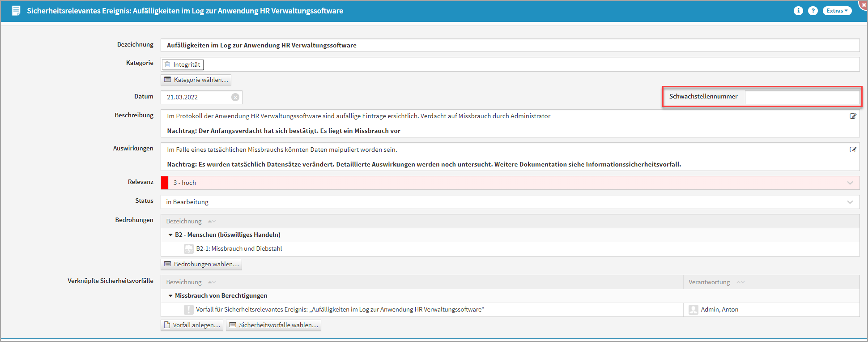868x342 pixels.
Task: Click the info icon in header
Action: [x=798, y=11]
